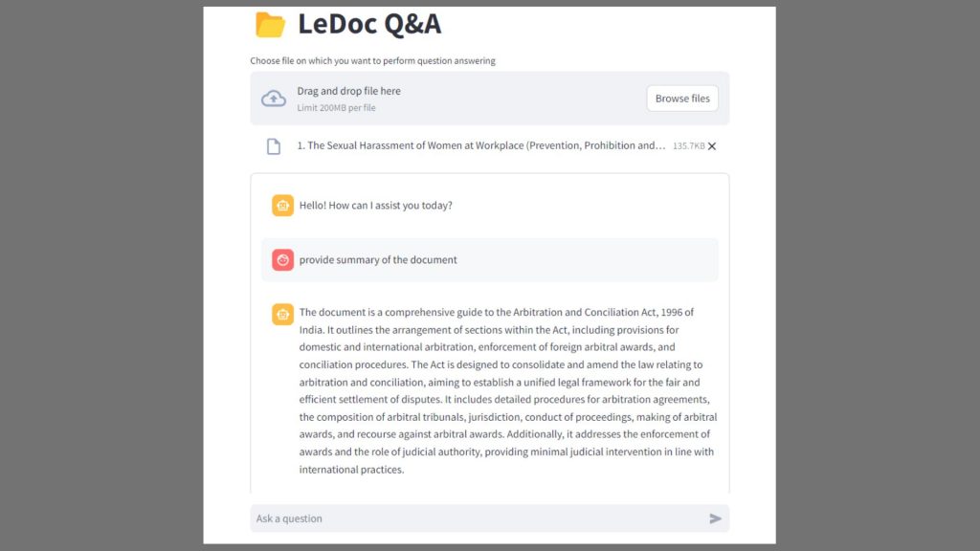Click the 135.7KB file size label
The width and height of the screenshot is (980, 551).
coord(689,146)
